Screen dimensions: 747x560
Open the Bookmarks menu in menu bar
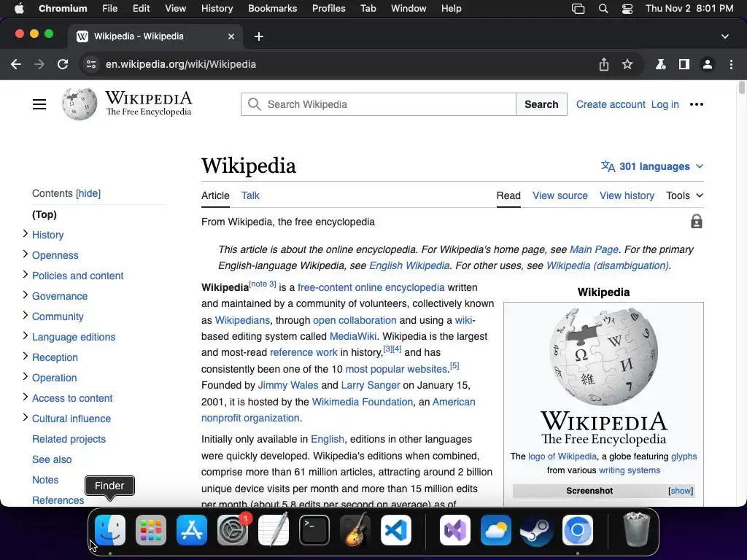pyautogui.click(x=272, y=9)
